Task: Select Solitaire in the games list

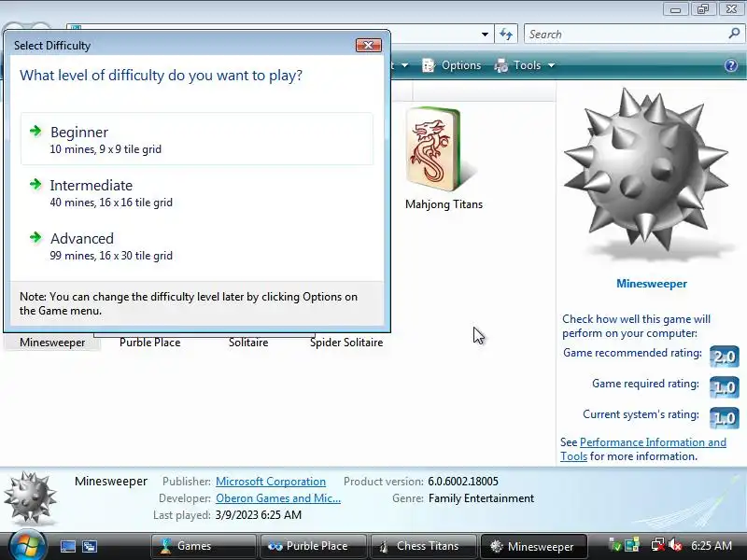Action: click(x=248, y=343)
